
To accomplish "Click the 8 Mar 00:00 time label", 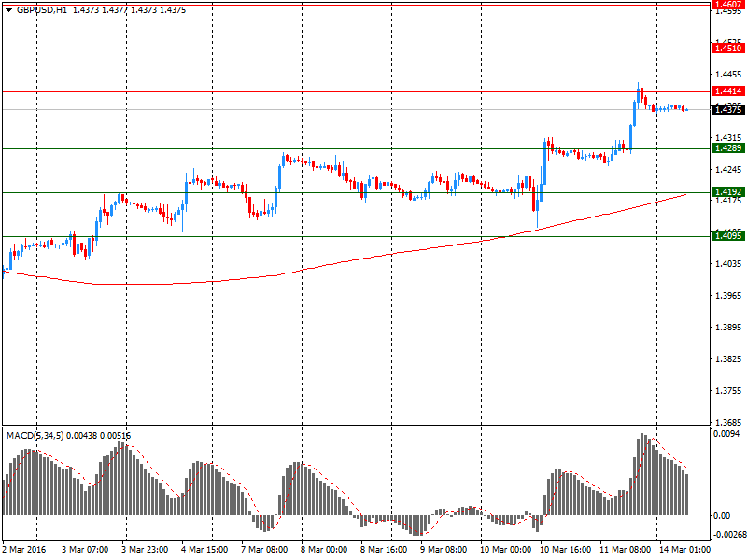I will (x=324, y=550).
